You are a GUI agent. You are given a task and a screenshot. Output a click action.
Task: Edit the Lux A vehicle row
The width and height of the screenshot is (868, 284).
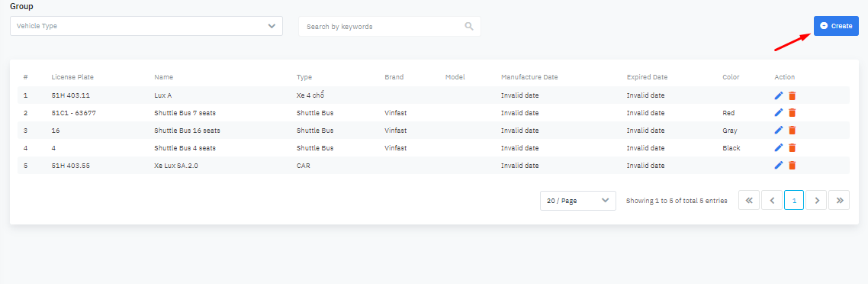coord(778,95)
